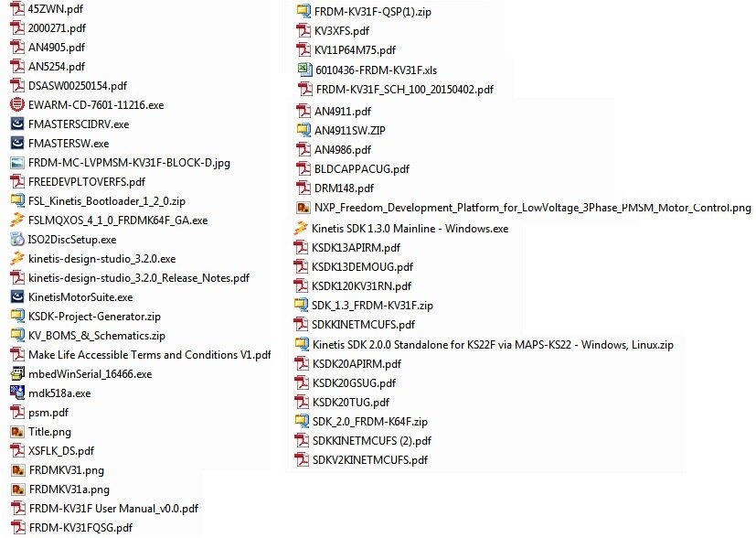Select Make Life Accessible Terms and Conditions V1.pdf

coord(150,355)
